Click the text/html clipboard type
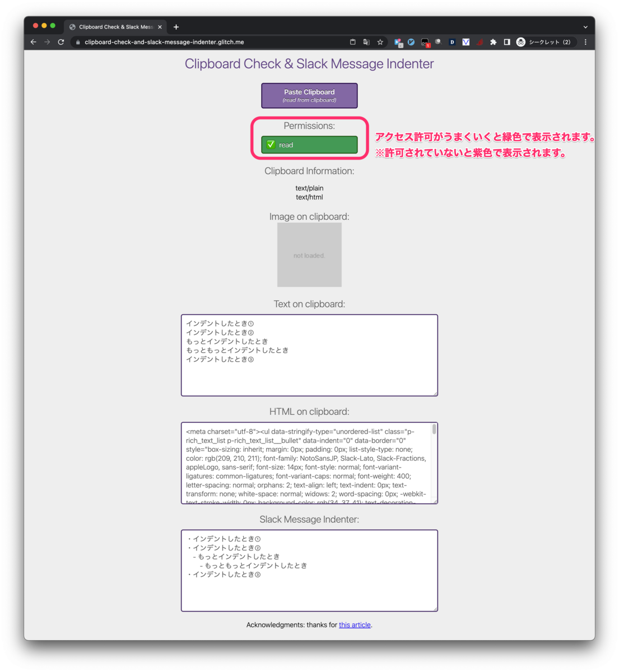The image size is (619, 672). pyautogui.click(x=309, y=197)
